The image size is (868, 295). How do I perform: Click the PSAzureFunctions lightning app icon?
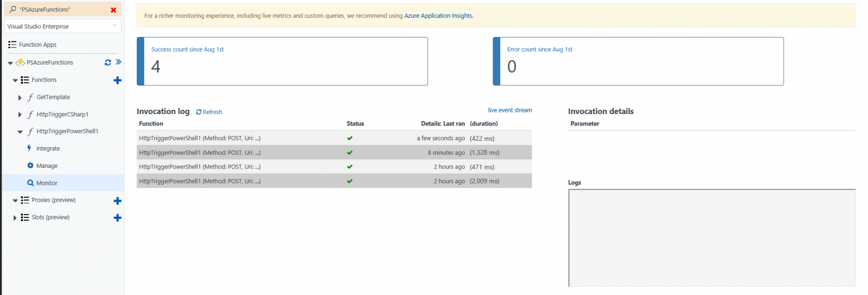coord(21,62)
